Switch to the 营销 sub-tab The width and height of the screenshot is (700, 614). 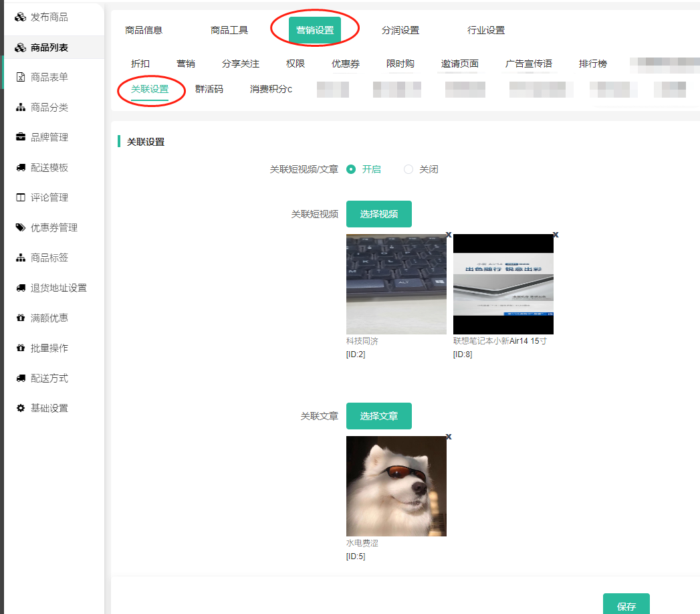186,64
